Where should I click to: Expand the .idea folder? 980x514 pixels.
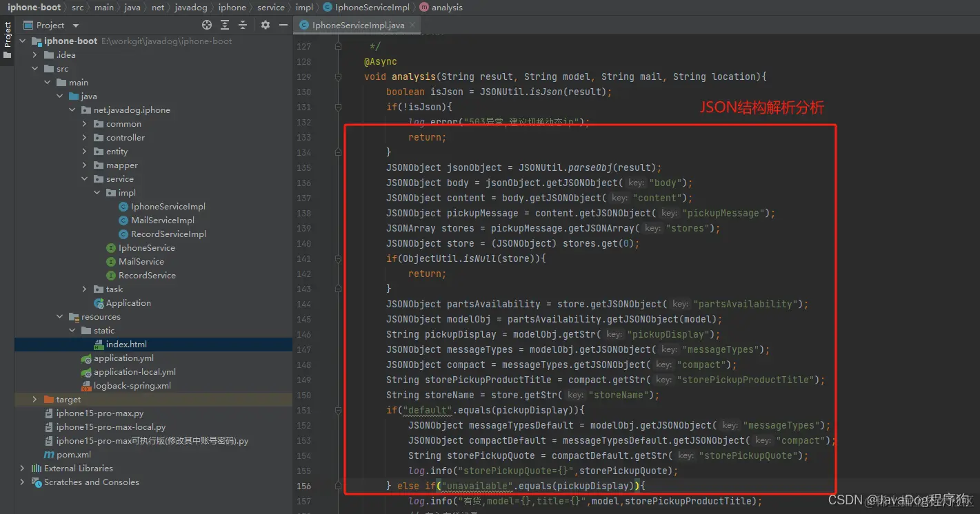(x=34, y=55)
